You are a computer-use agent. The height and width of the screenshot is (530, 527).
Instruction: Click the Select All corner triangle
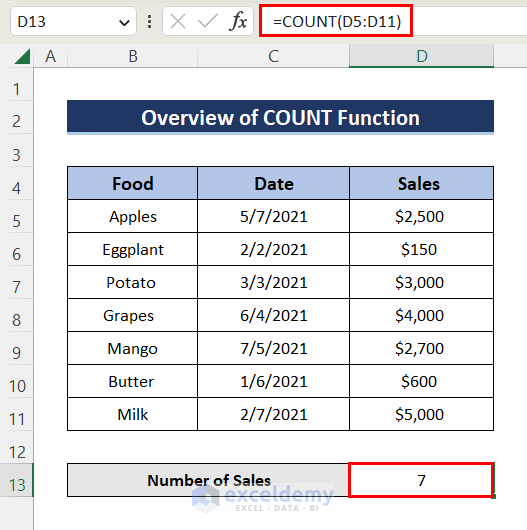[x=22, y=56]
